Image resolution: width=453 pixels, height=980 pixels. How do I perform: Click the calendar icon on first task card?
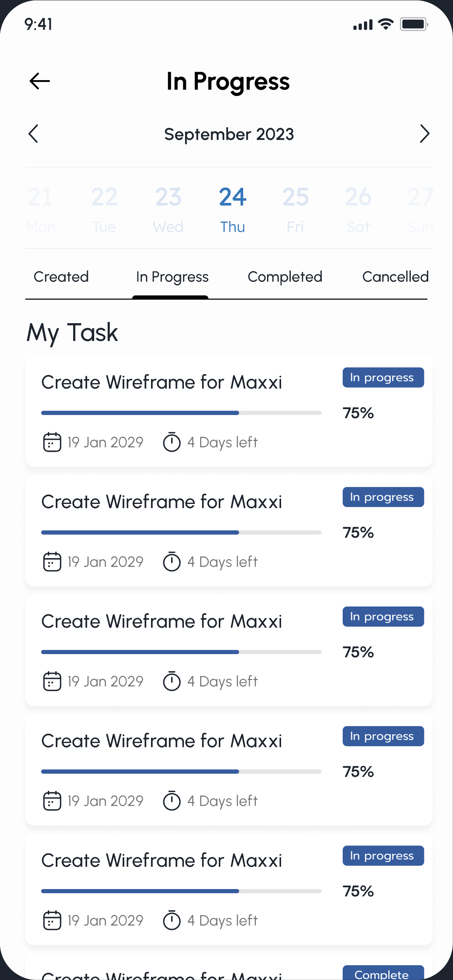tap(52, 442)
